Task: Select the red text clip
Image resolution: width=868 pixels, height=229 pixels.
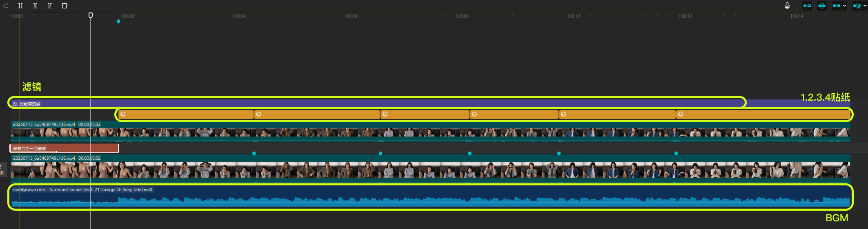Action: point(65,148)
